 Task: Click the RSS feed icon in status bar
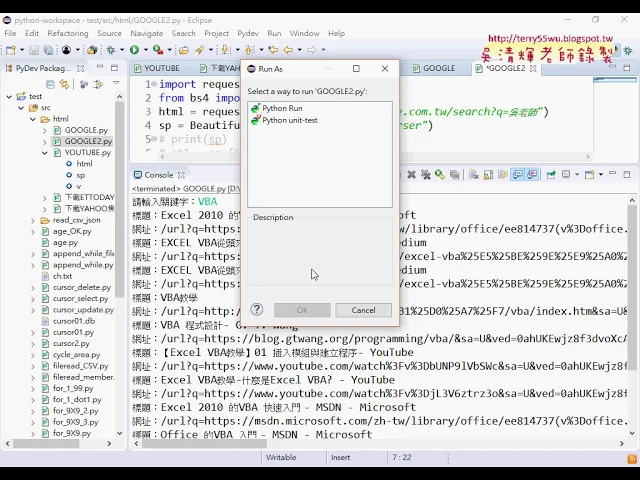coord(632,459)
